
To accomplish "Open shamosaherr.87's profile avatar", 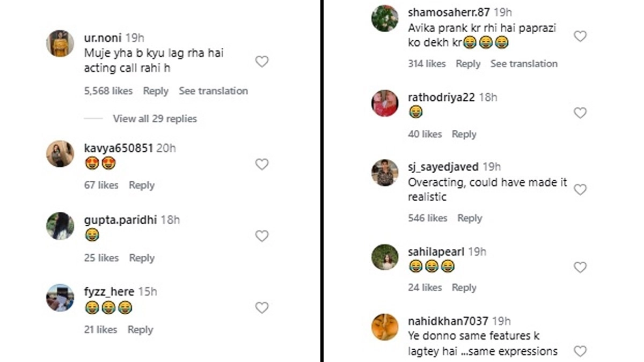I will point(385,18).
